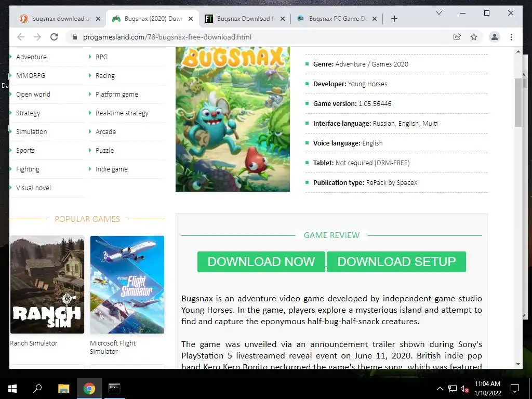Click the DOWNLOAD NOW button
This screenshot has width=532, height=399.
point(261,262)
